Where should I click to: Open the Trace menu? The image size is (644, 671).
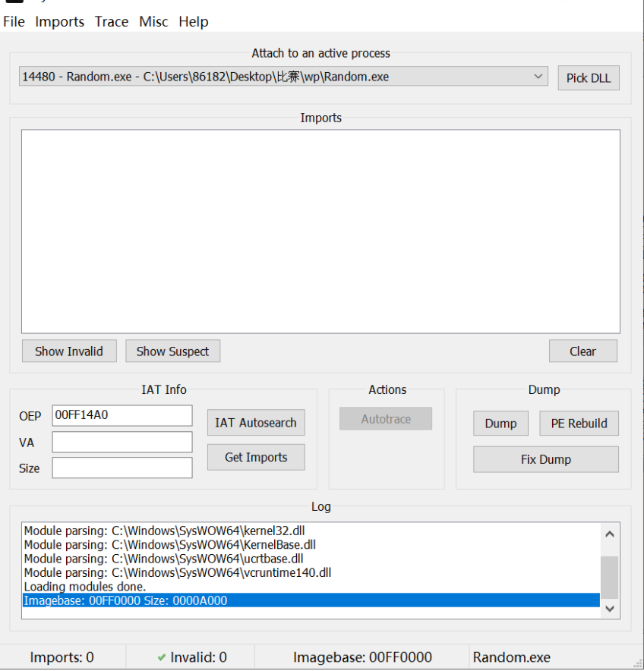coord(112,22)
